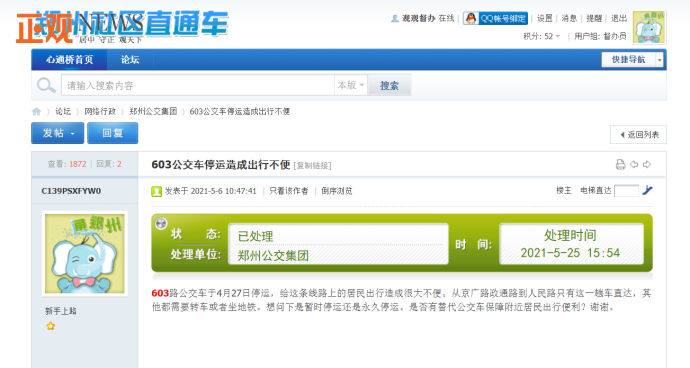Image resolution: width=690 pixels, height=368 pixels.
Task: Switch to the 论坛 tab
Action: pos(130,60)
